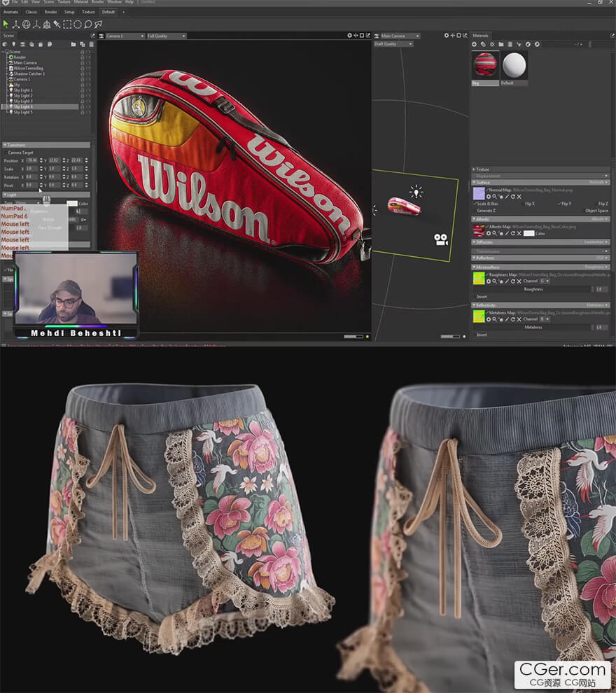Viewport: 616px width, 693px height.
Task: Reload the Roughness Map texture
Action: pos(513,281)
